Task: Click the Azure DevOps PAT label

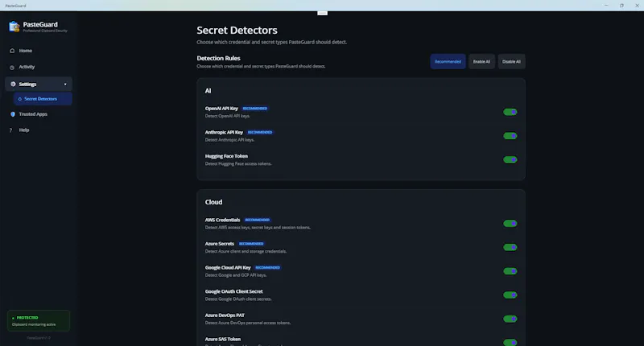Action: [225, 315]
